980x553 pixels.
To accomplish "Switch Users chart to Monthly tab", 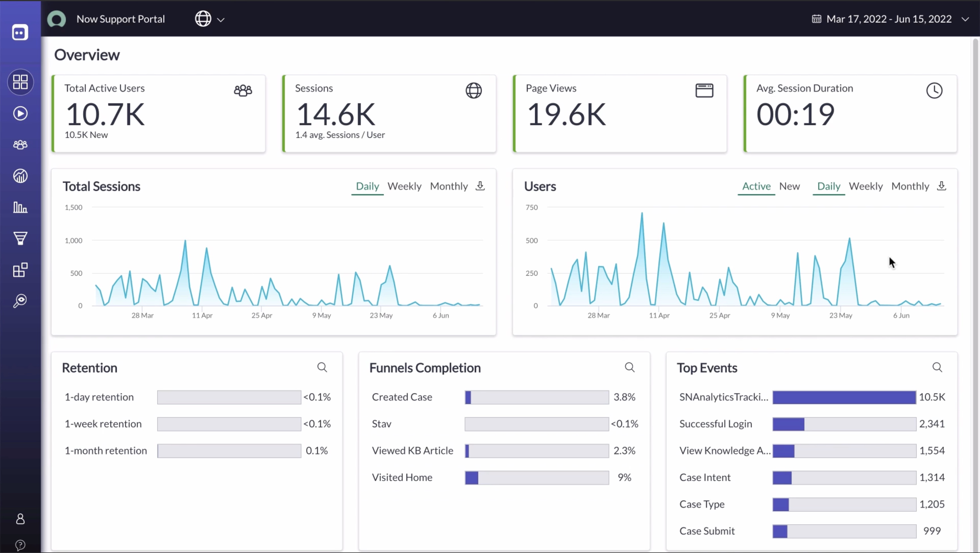I will point(910,186).
